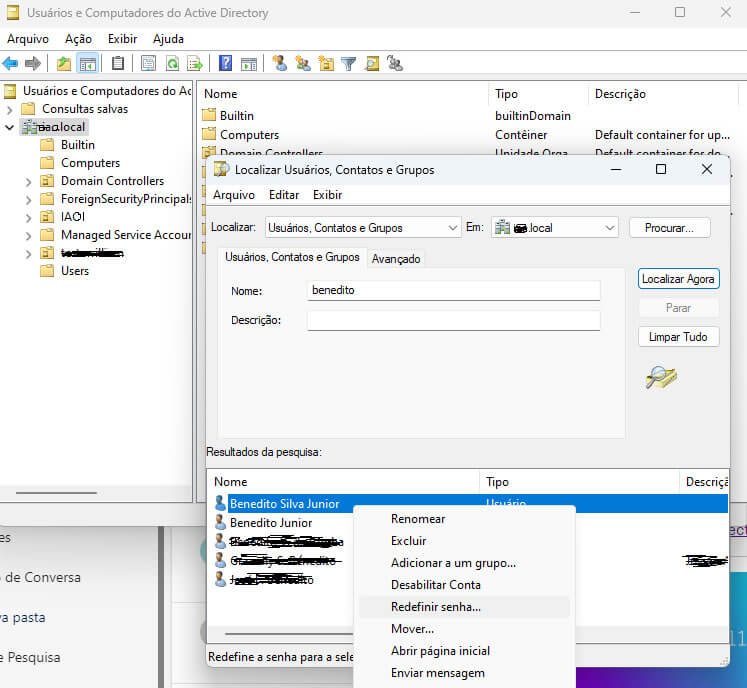Click the Procurar... button
This screenshot has height=688, width=747.
pyautogui.click(x=669, y=228)
